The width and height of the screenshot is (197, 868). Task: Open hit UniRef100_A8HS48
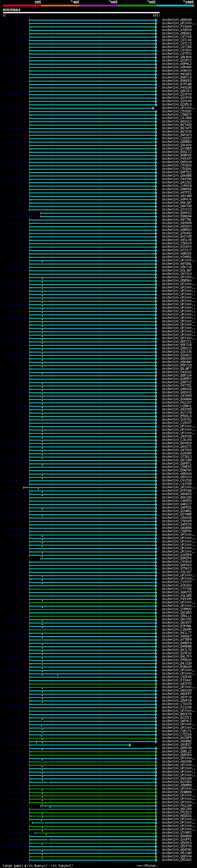click(x=177, y=20)
